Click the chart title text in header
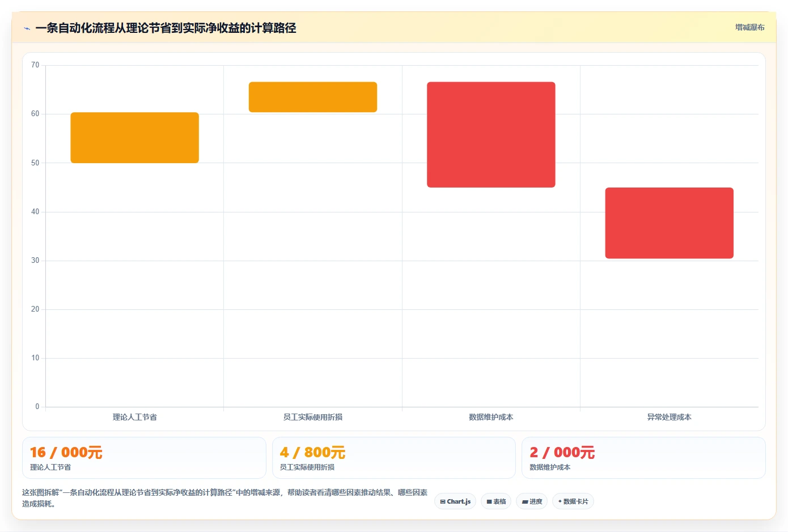Screen dimensions: 788x532 [166, 28]
